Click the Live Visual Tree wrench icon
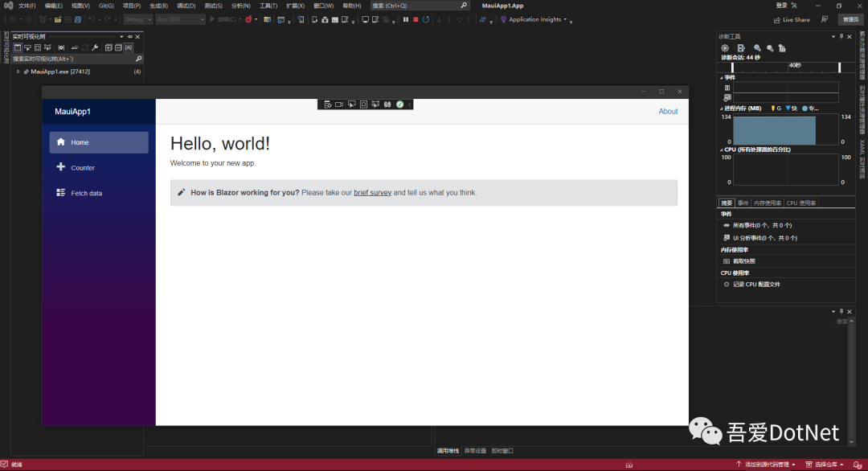Screen dimensions: 868x471 click(95, 47)
